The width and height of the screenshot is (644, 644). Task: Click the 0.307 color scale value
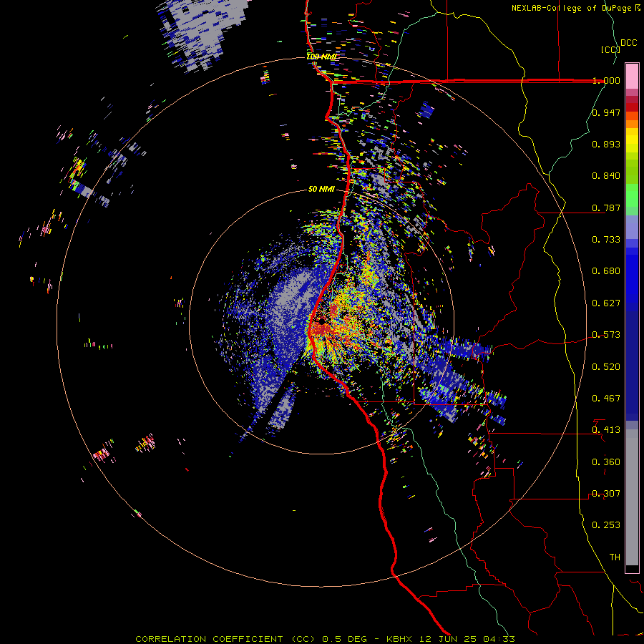click(x=606, y=494)
